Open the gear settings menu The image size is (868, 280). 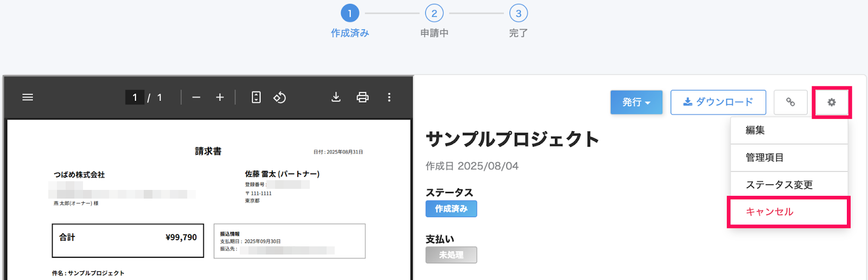[832, 102]
